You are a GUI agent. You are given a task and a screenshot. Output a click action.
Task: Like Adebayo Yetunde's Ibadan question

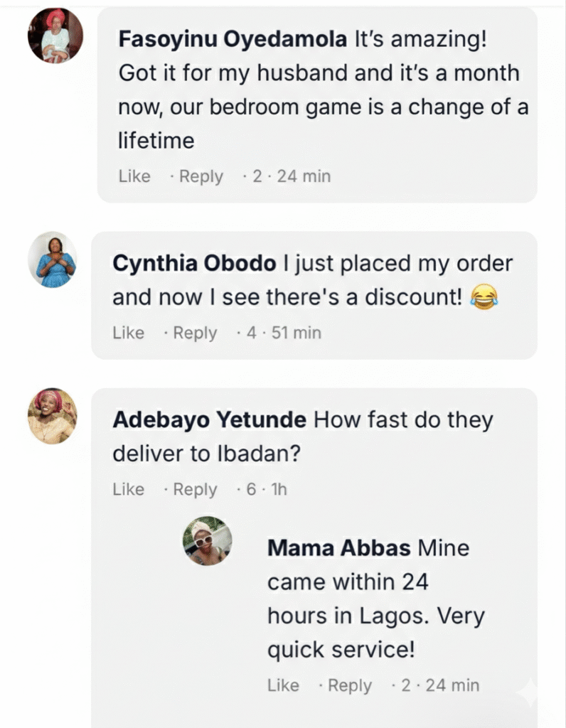coord(129,489)
